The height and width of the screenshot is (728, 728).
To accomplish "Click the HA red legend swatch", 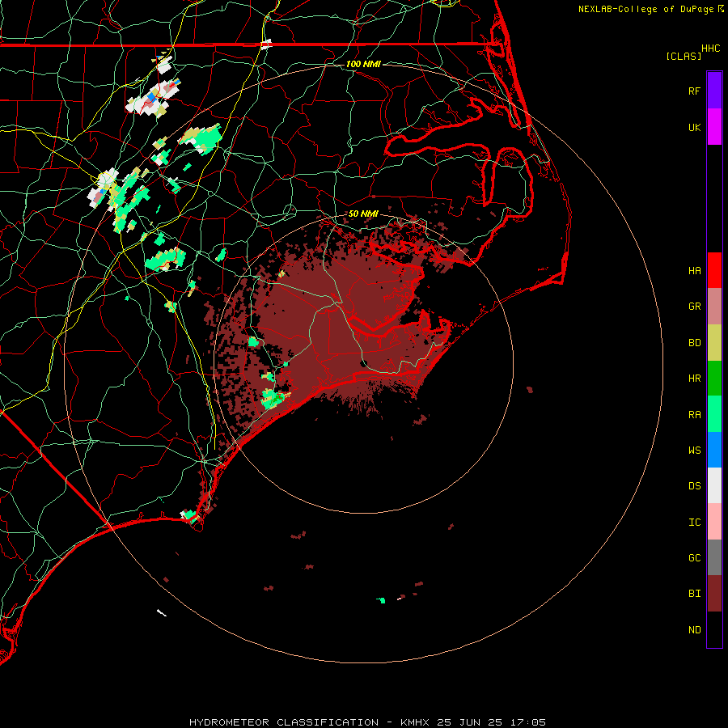I will 714,270.
